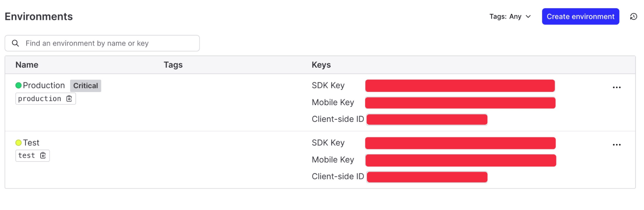Screen dimensions: 644x210
Task: Click the Create environment button
Action: click(x=580, y=16)
